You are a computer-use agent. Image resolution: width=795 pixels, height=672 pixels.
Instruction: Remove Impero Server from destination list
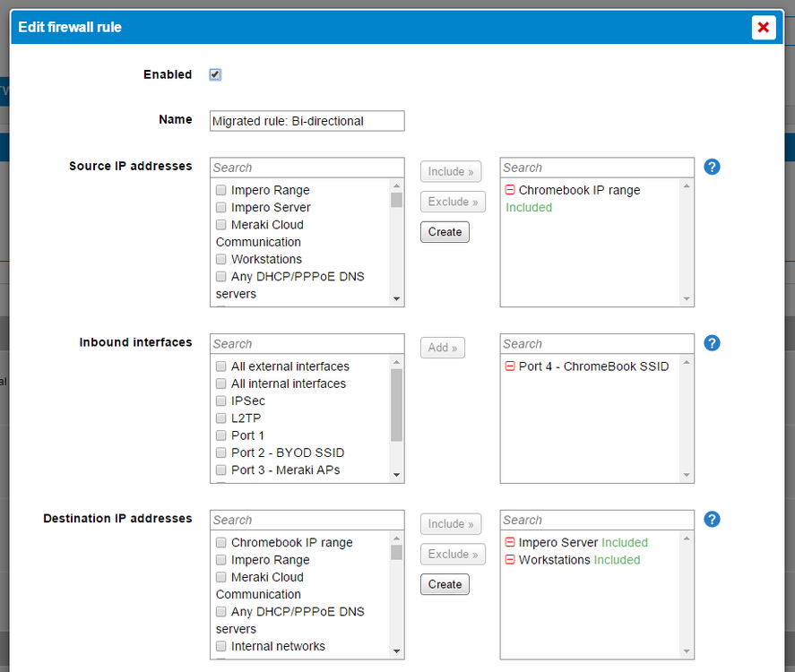[510, 542]
